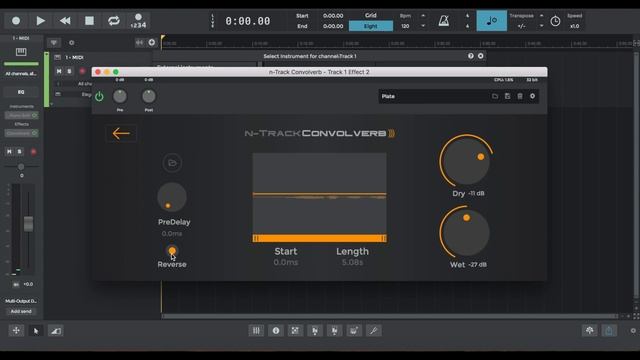Screen dimensions: 640x360
Task: Save preset with the disk icon
Action: pos(507,96)
